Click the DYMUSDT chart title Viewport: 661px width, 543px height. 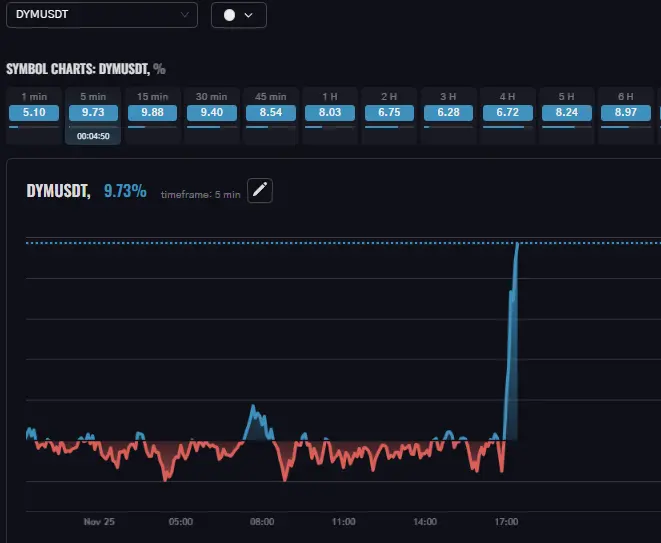(58, 191)
